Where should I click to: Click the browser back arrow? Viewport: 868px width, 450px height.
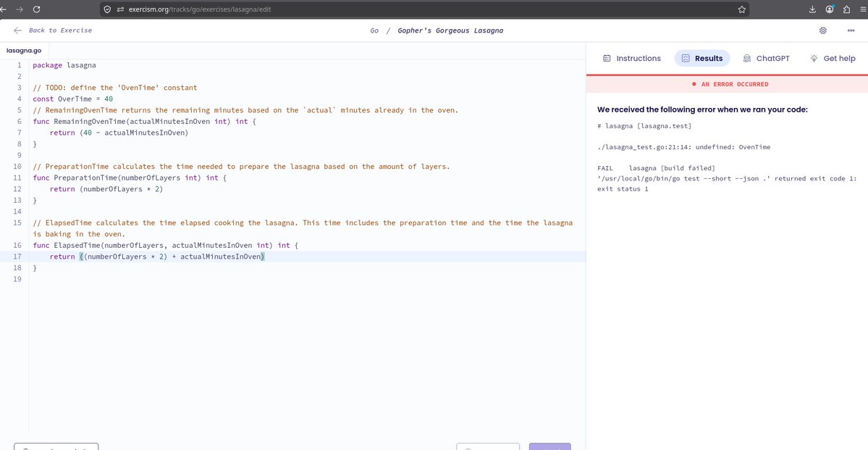click(x=1, y=9)
